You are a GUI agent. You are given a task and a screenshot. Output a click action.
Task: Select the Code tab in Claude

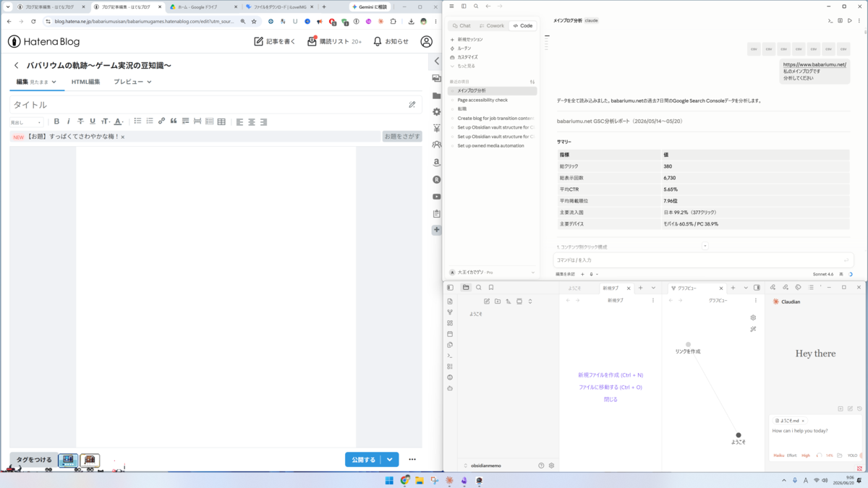(x=523, y=26)
